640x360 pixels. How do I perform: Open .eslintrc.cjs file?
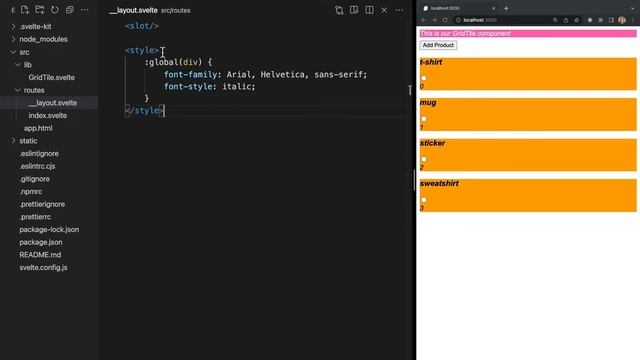(37, 166)
